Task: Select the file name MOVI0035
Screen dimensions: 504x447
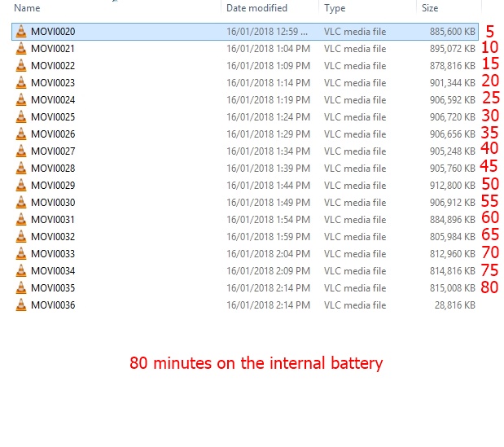Action: pos(53,288)
